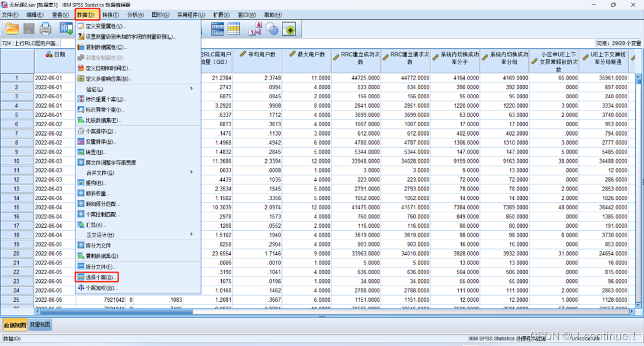Click the yellow select cases toolbar icon
The width and height of the screenshot is (644, 346).
tap(234, 29)
